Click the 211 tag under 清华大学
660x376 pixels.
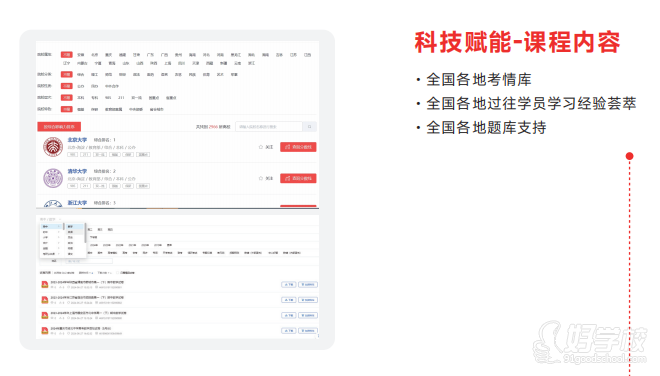pyautogui.click(x=85, y=186)
